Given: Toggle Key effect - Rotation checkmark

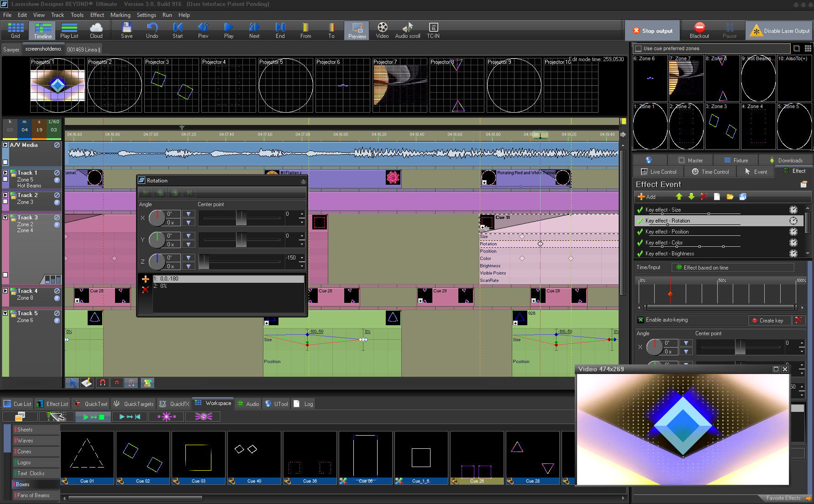Looking at the screenshot, I should pyautogui.click(x=640, y=221).
